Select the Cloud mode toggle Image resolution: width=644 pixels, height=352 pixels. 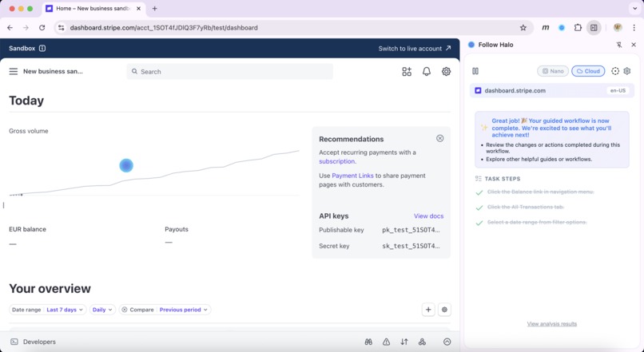click(x=588, y=71)
